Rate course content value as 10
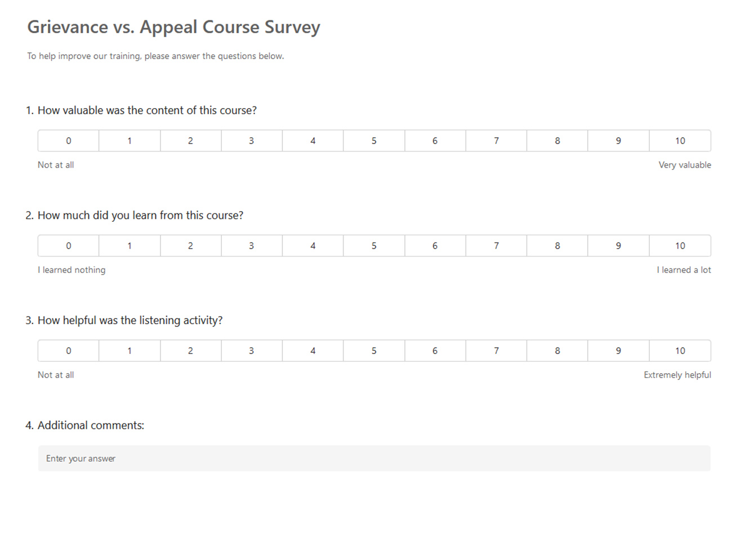 (x=680, y=141)
